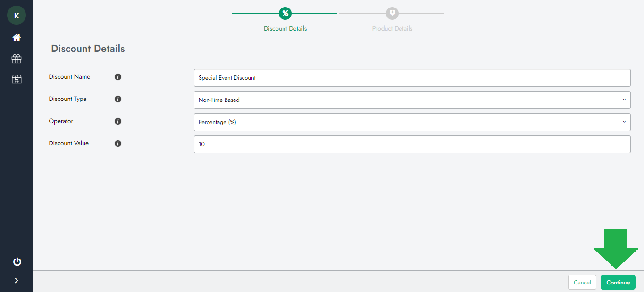Expand the sidebar with chevron arrow

(17, 281)
